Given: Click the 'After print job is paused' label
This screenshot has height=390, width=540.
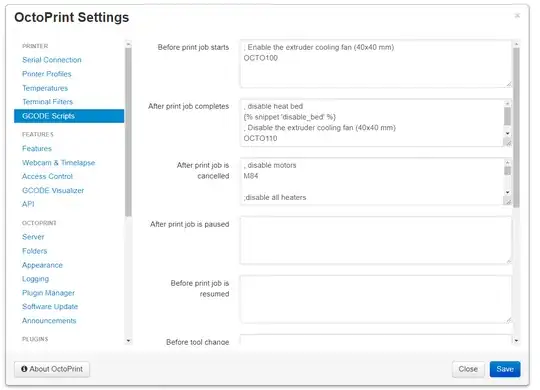Looking at the screenshot, I should pyautogui.click(x=189, y=224).
